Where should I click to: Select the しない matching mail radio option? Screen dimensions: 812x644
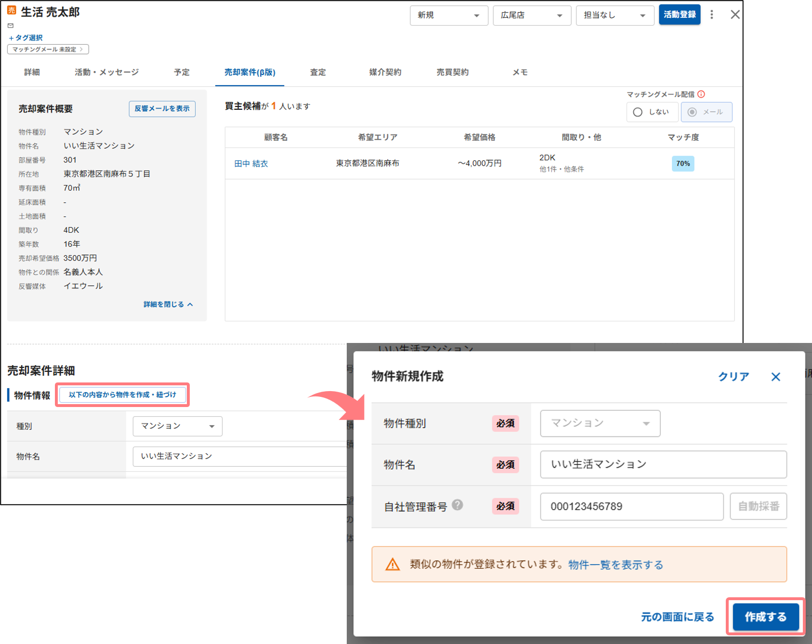tap(652, 112)
